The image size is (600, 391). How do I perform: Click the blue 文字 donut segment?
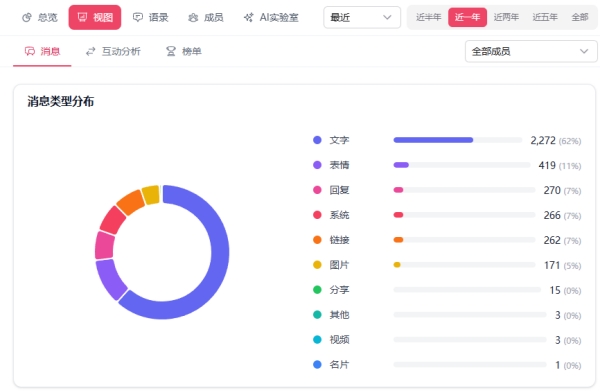click(x=219, y=253)
